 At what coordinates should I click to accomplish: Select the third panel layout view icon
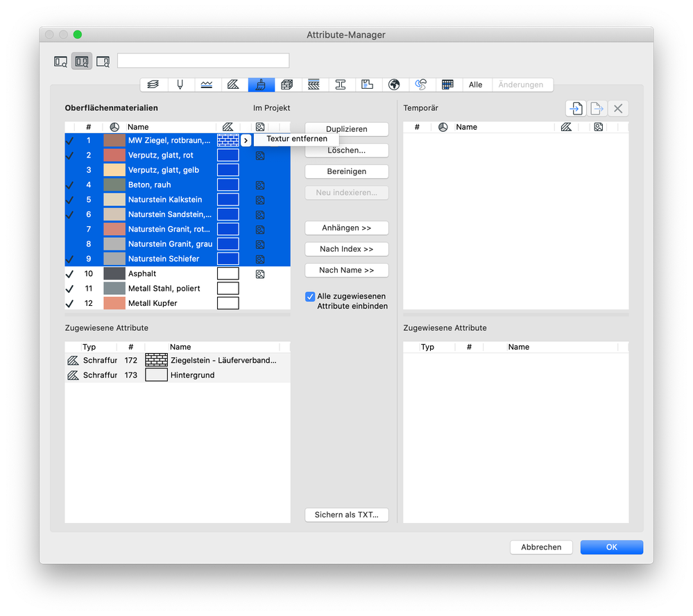click(x=103, y=62)
